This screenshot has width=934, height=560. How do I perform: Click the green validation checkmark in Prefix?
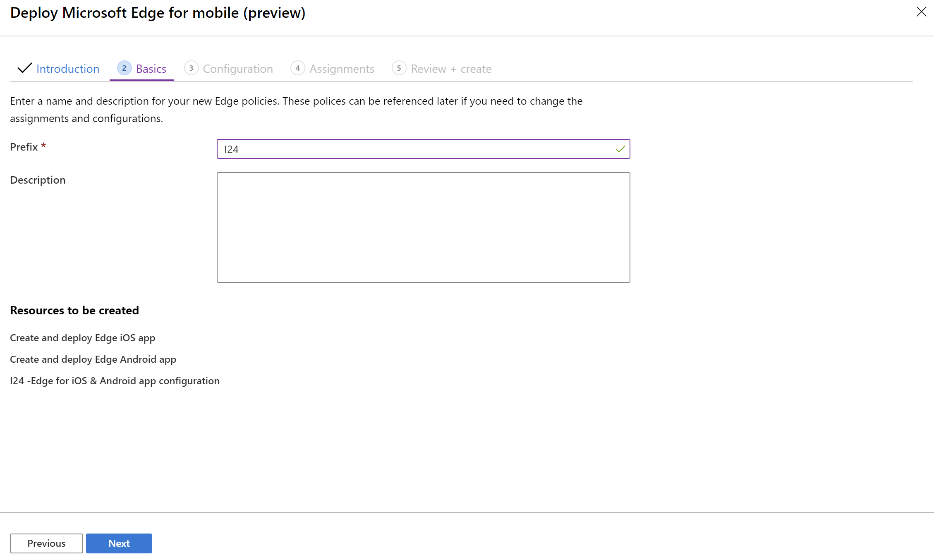tap(620, 149)
